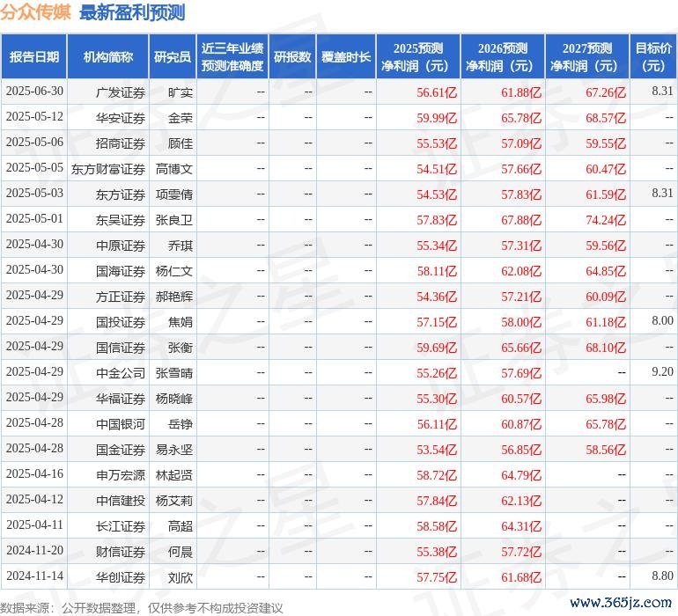The width and height of the screenshot is (678, 616).
Task: Click the 56.61亿 profit value
Action: pos(437,92)
